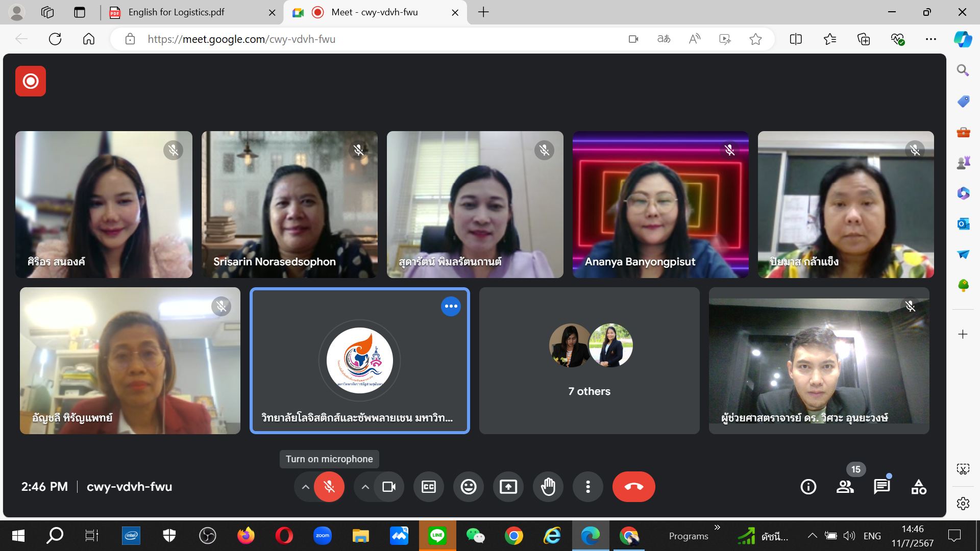Open blue options button on college tile
980x551 pixels.
point(450,306)
